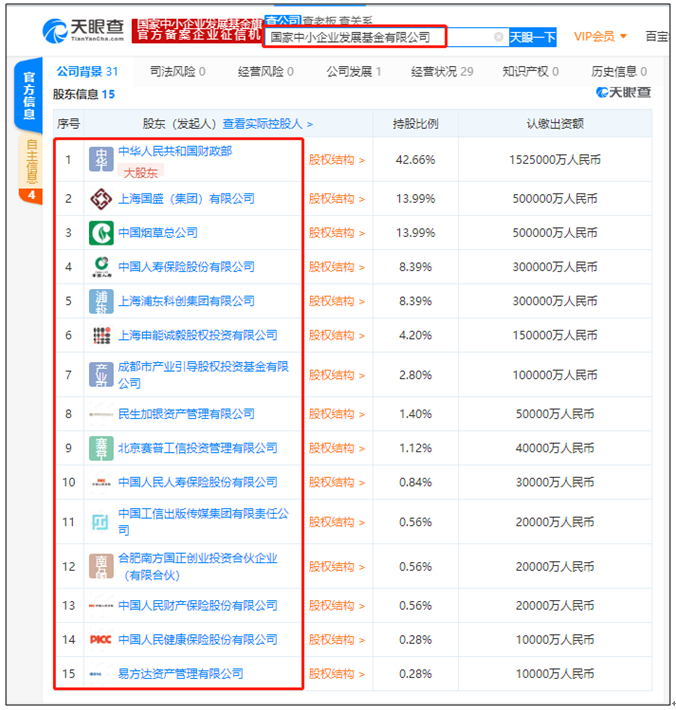The height and width of the screenshot is (710, 676).
Task: Open the VIP会员 dropdown menu
Action: 600,37
